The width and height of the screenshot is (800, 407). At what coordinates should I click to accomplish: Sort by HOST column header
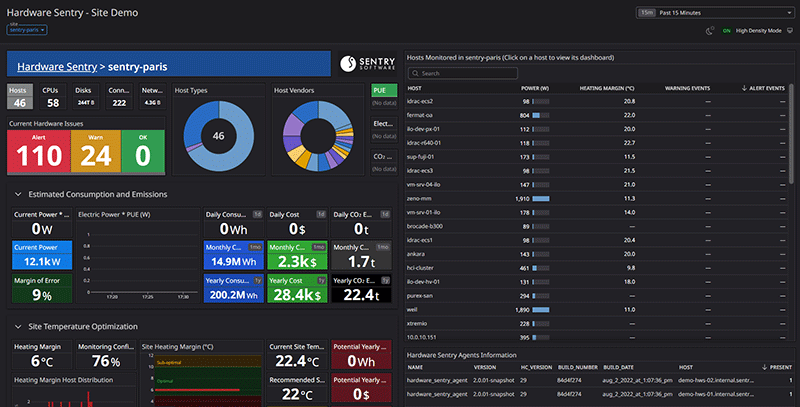pyautogui.click(x=414, y=88)
